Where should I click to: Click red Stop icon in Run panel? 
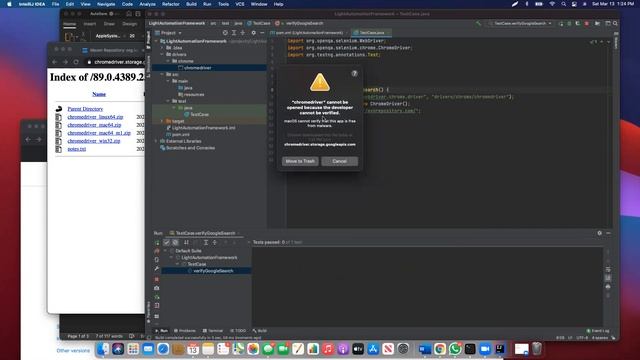157,279
